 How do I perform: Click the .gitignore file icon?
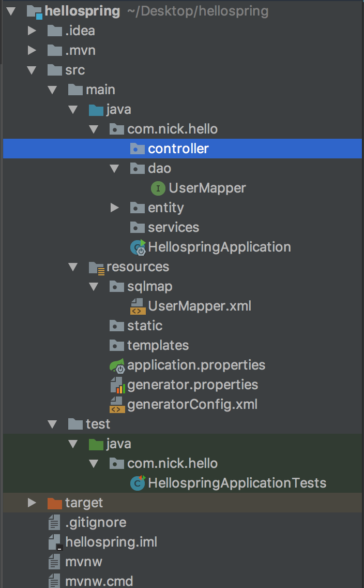point(54,522)
